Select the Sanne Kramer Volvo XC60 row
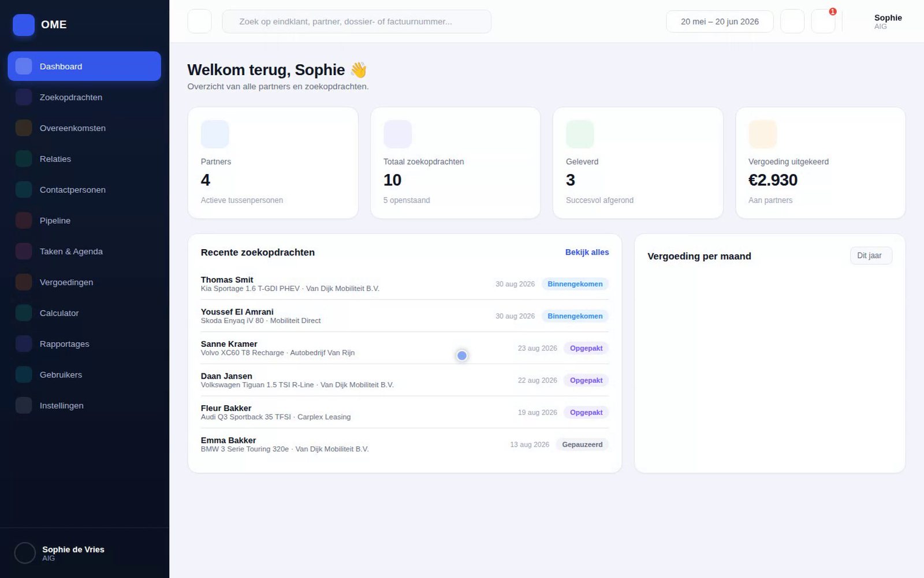The height and width of the screenshot is (578, 924). 405,348
